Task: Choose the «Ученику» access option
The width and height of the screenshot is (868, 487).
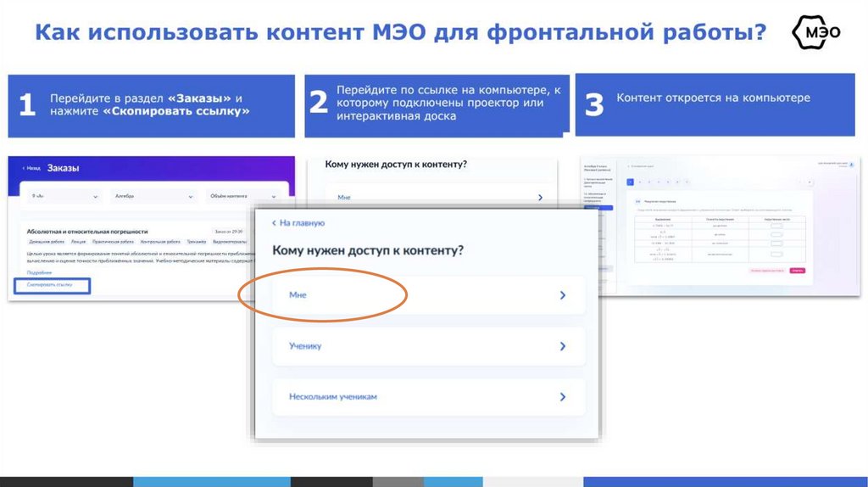Action: (428, 346)
